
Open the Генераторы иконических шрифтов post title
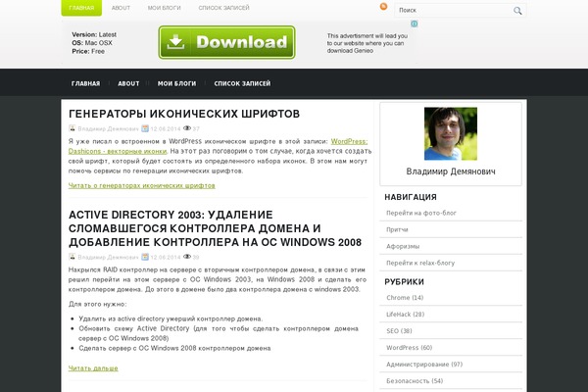coord(184,114)
